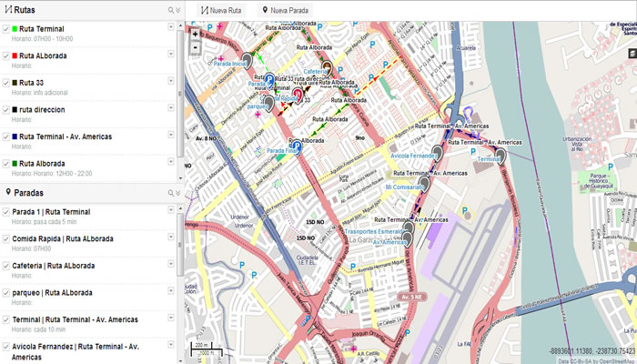Image resolution: width=637 pixels, height=364 pixels.
Task: Open dropdown arrow for Ruta Terminal
Action: (x=171, y=26)
